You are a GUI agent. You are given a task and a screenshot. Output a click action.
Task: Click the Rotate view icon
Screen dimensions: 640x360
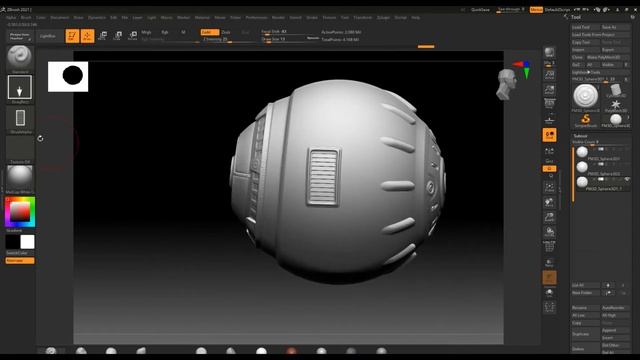[x=549, y=232]
